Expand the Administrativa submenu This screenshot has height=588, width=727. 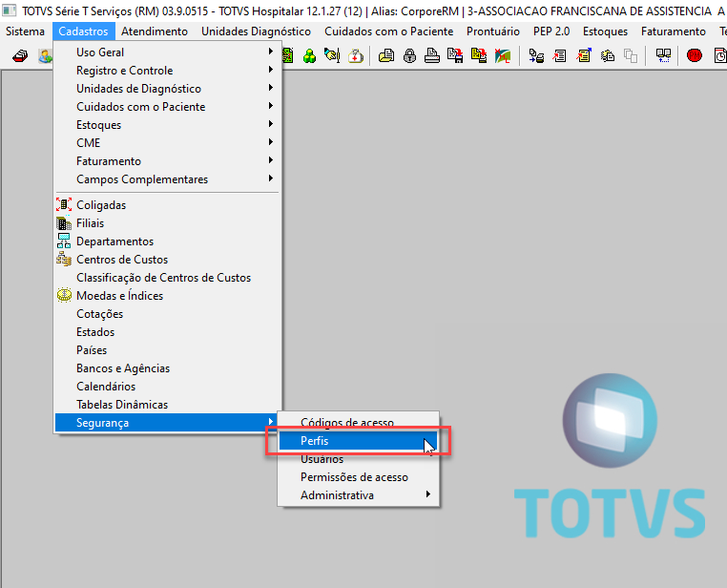click(x=359, y=495)
